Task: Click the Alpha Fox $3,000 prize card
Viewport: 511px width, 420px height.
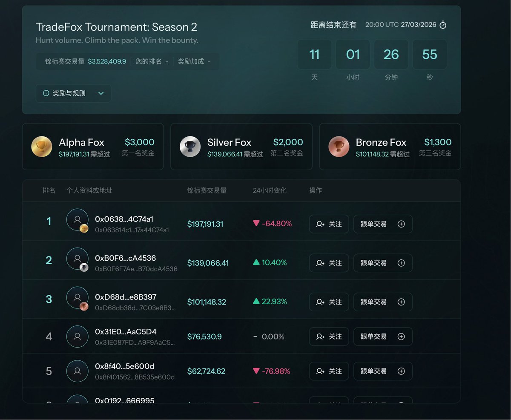Action: (x=93, y=147)
